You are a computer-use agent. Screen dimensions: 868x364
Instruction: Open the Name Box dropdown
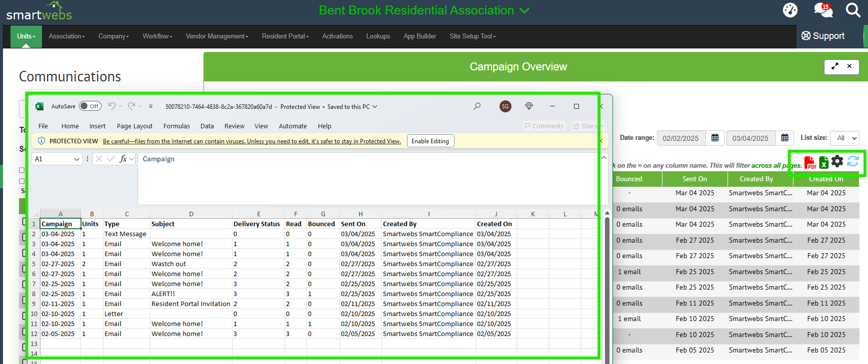(76, 159)
